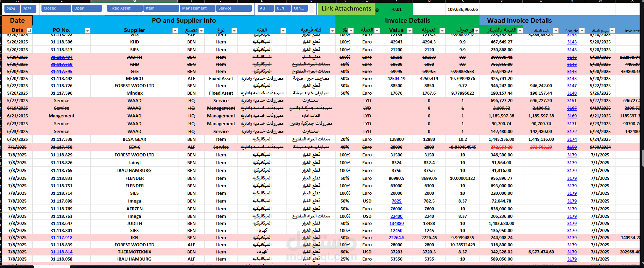This screenshot has width=644, height=268.
Task: Open cheque number link 3167
Action: pyautogui.click(x=572, y=108)
